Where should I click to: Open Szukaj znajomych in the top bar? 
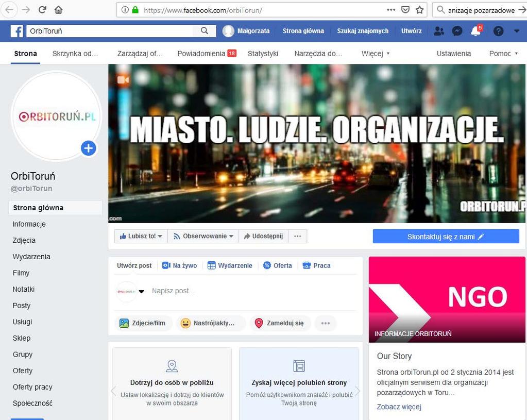[363, 31]
